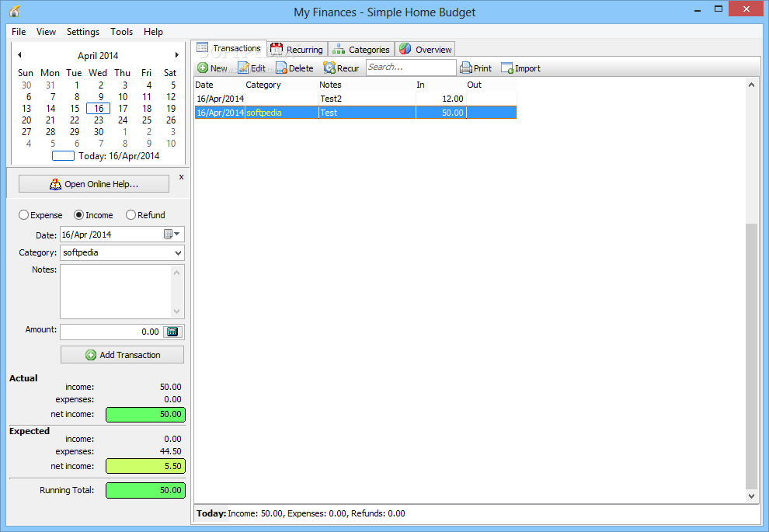Switch to the Categories tab

[x=361, y=50]
